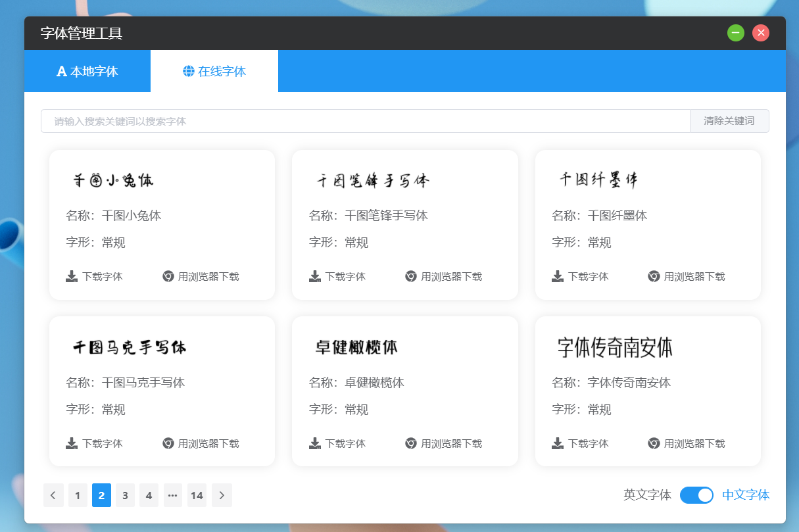This screenshot has width=799, height=532.
Task: Click the globe icon on 在线字体 tab
Action: pos(189,71)
